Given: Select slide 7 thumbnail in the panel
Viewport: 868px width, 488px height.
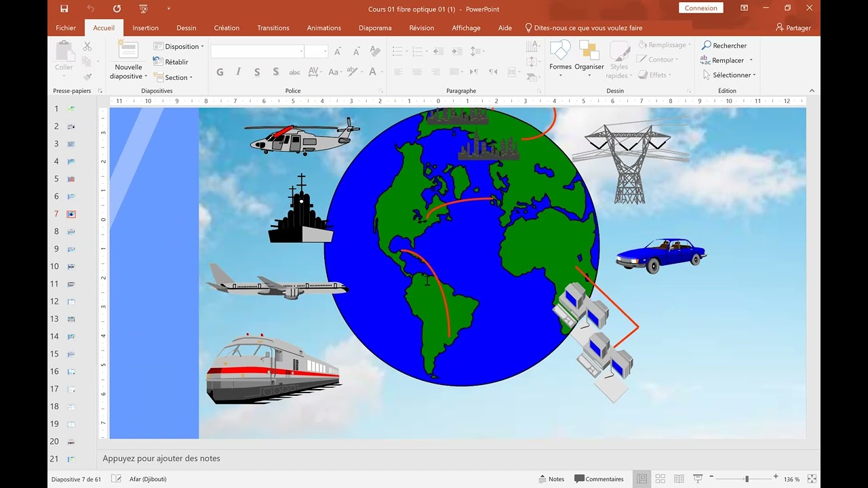Looking at the screenshot, I should [71, 214].
